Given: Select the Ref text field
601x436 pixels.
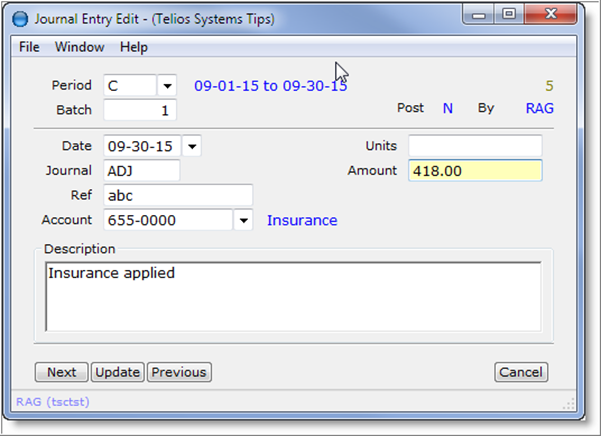Looking at the screenshot, I should [x=177, y=195].
